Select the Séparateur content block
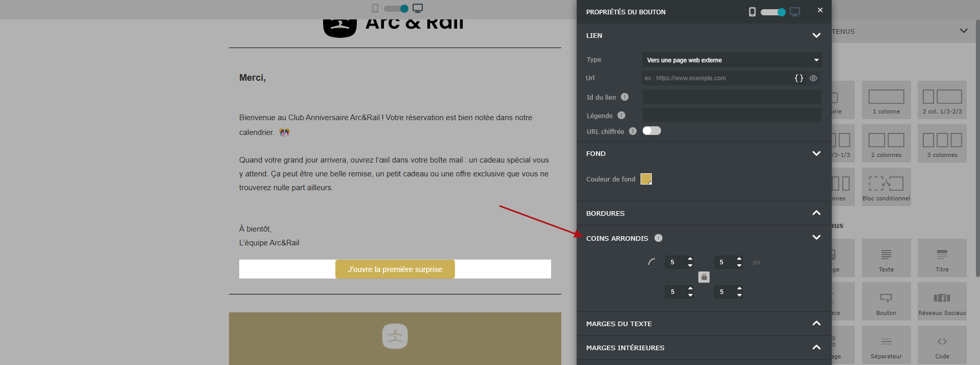Viewport: 980px width, 365px height. pyautogui.click(x=886, y=345)
